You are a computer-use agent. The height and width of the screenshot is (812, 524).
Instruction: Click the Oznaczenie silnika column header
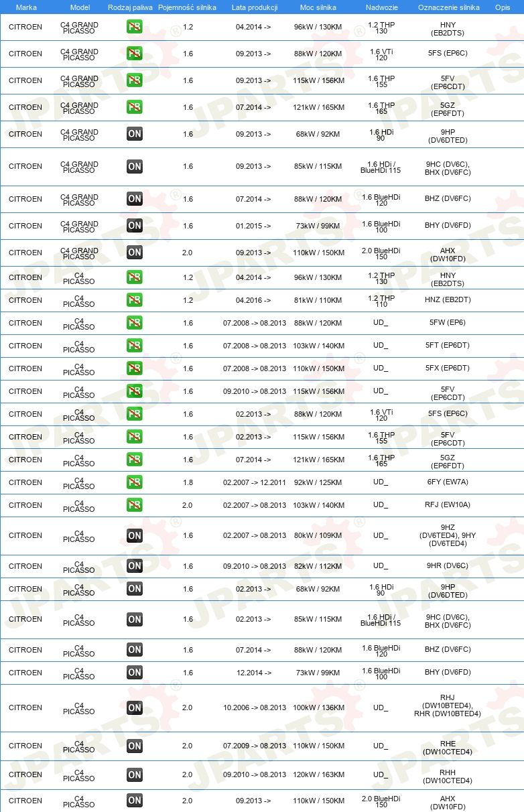(x=449, y=7)
